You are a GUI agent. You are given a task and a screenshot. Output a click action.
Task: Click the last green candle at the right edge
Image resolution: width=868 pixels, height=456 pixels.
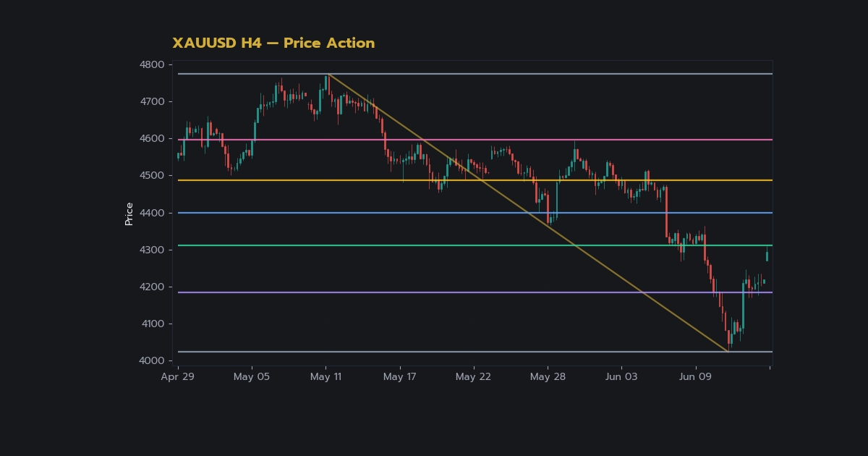pyautogui.click(x=767, y=256)
